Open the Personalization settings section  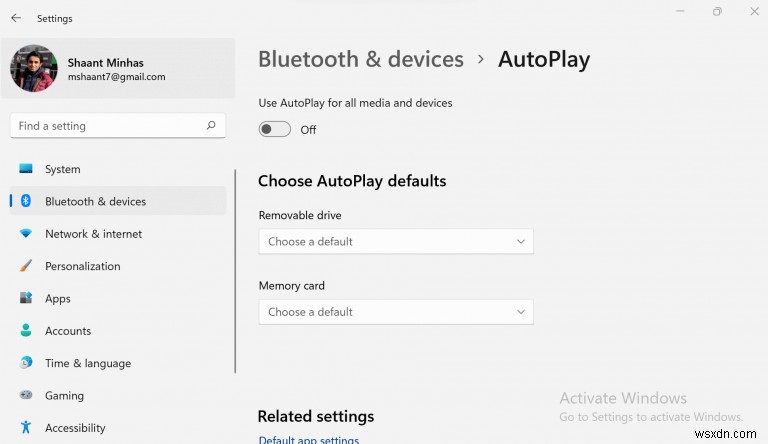tap(82, 266)
